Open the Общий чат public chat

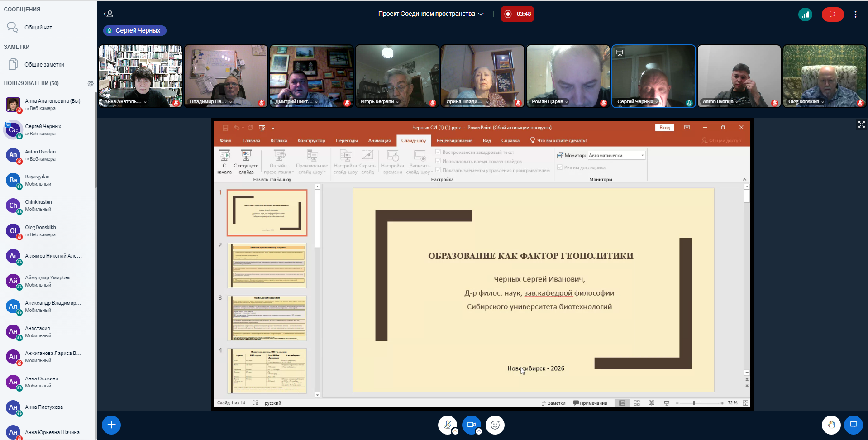click(x=38, y=28)
